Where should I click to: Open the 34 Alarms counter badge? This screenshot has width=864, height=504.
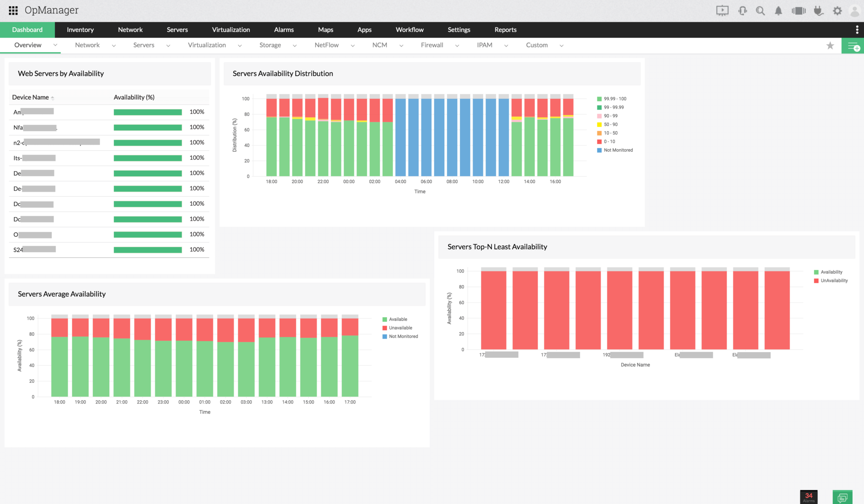pyautogui.click(x=809, y=497)
